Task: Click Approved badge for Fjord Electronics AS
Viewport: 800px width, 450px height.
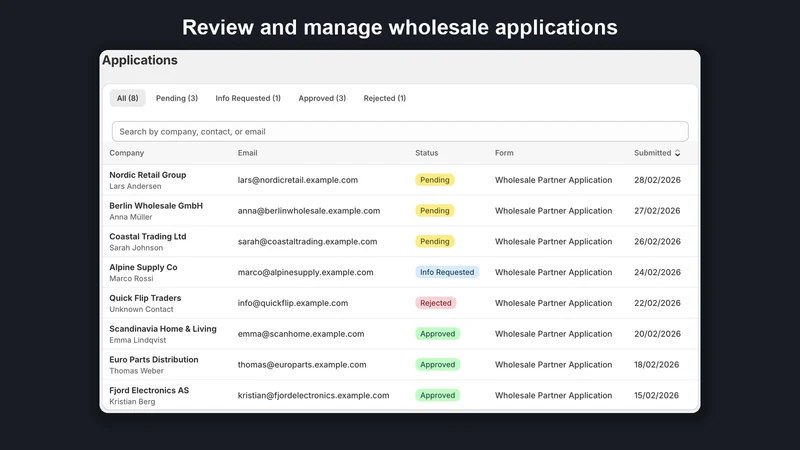Action: pos(438,395)
